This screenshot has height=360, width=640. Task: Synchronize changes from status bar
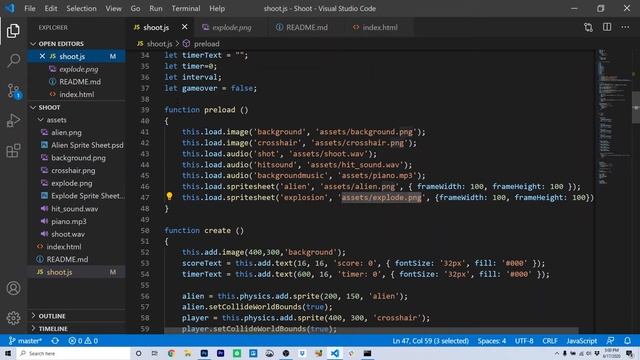(x=55, y=340)
